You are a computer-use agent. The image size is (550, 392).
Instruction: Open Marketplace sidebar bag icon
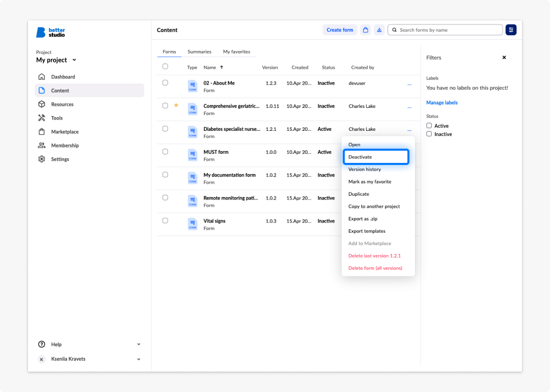42,131
